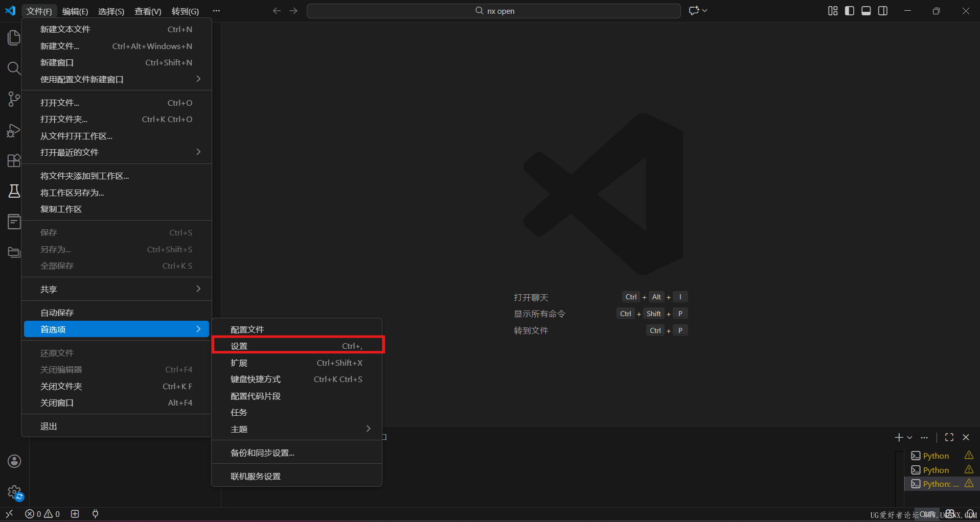Open the 编辑(E) menu
This screenshot has width=980, height=522.
point(75,11)
